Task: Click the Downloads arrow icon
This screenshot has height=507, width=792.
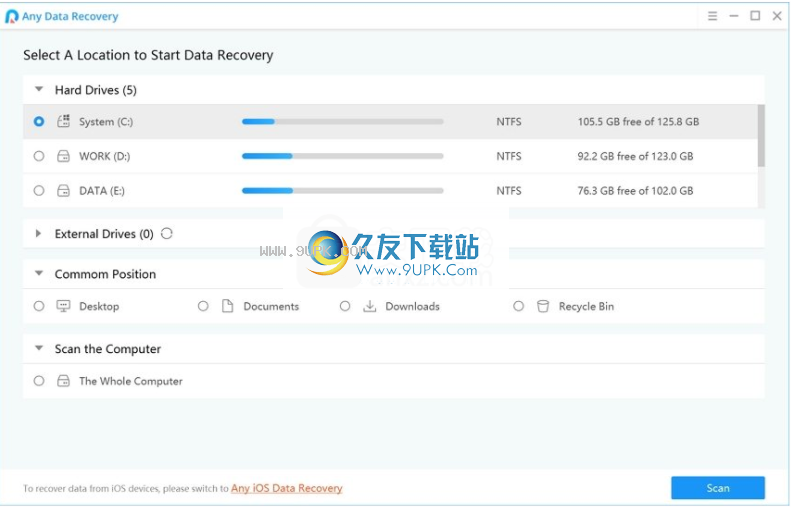Action: pos(370,306)
